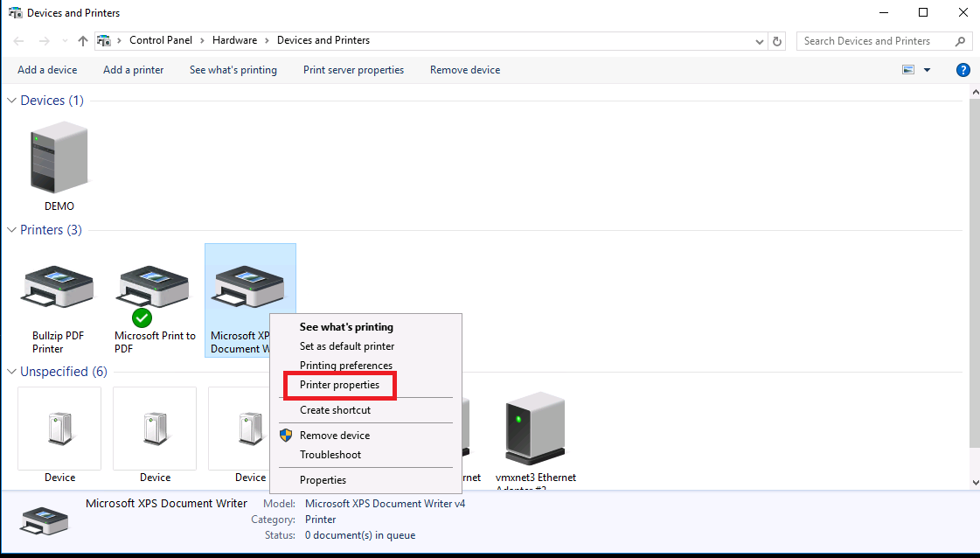This screenshot has height=558, width=980.
Task: Click the search magnifier icon
Action: tap(960, 41)
